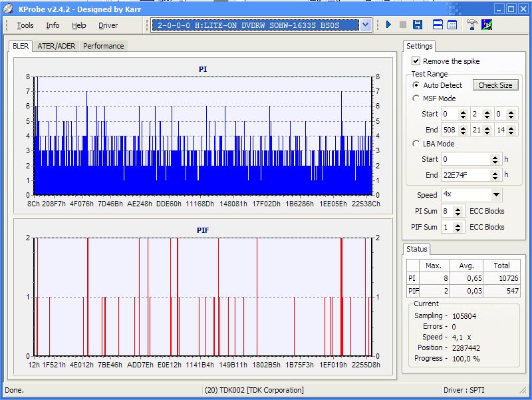Open the Driver menu

[x=108, y=25]
